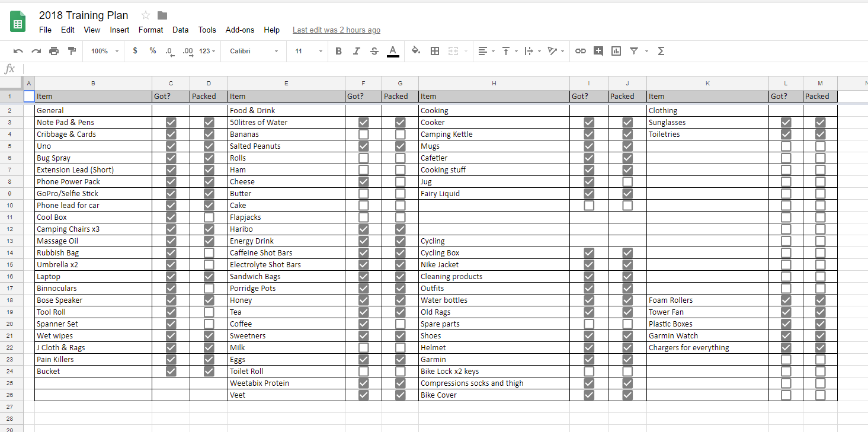Click the undo arrow icon
868x432 pixels.
coord(18,51)
